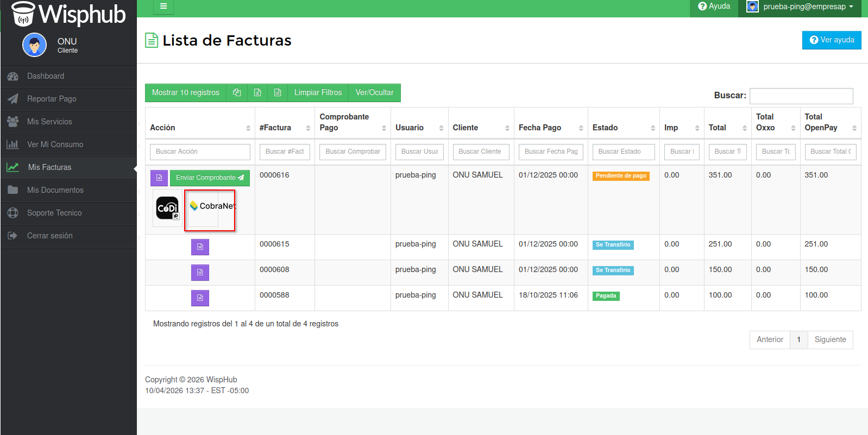868x435 pixels.
Task: Export table with the Excel icon
Action: point(257,92)
